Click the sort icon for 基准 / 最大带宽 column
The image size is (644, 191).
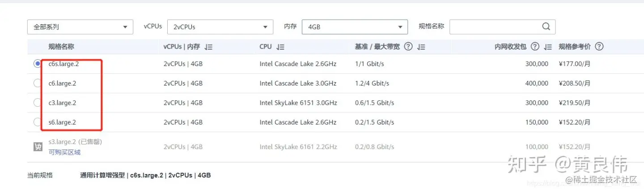pos(421,46)
